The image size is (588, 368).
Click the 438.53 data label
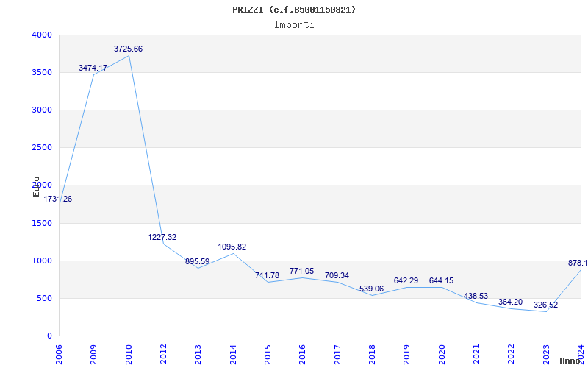pyautogui.click(x=476, y=296)
